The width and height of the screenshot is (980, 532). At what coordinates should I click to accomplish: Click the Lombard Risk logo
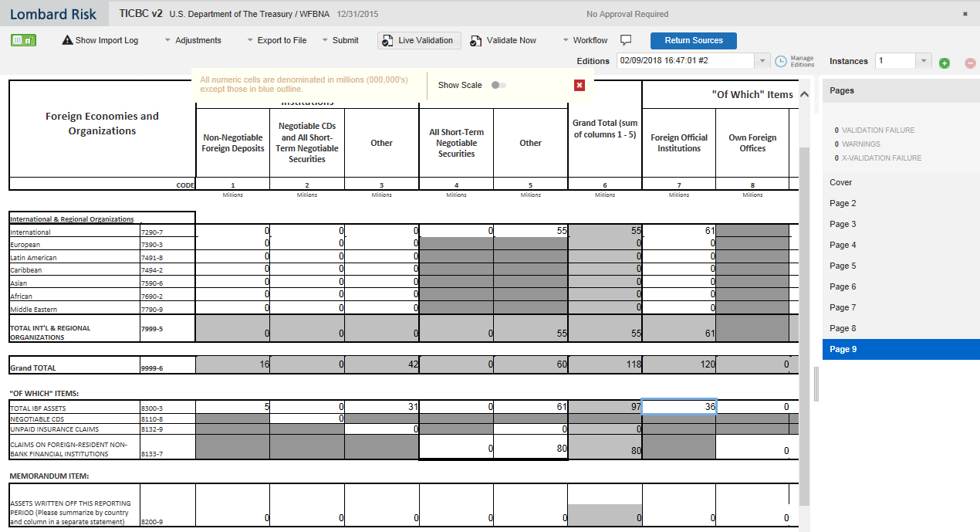[53, 14]
